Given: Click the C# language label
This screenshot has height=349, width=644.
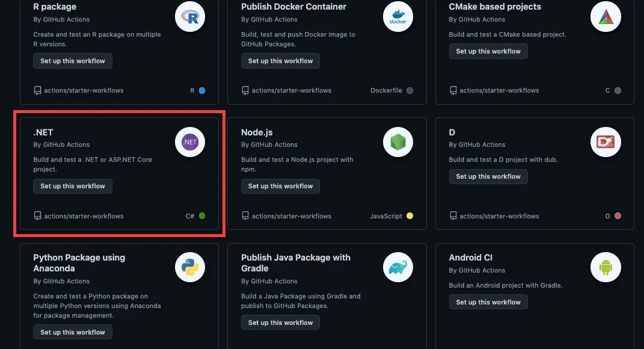Looking at the screenshot, I should [190, 216].
